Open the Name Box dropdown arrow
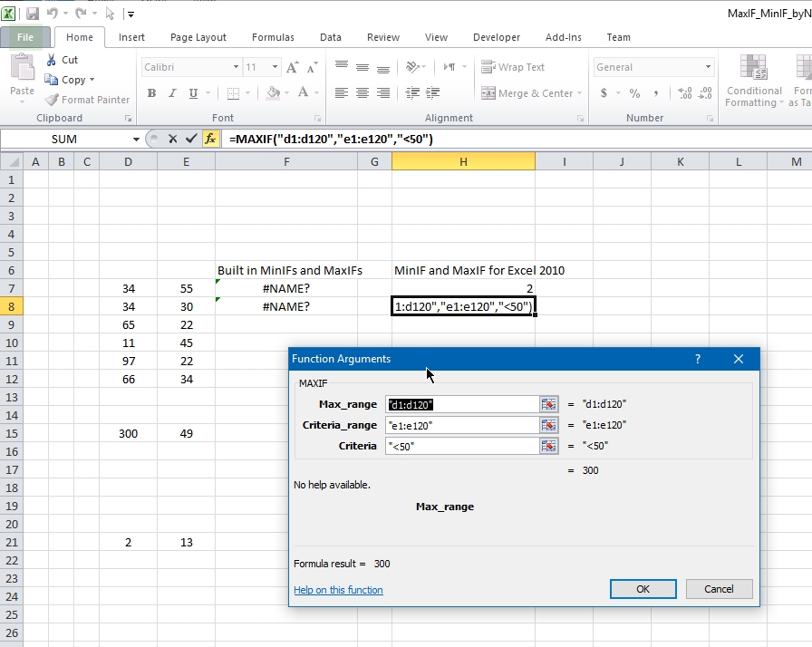812x647 pixels. click(x=137, y=139)
